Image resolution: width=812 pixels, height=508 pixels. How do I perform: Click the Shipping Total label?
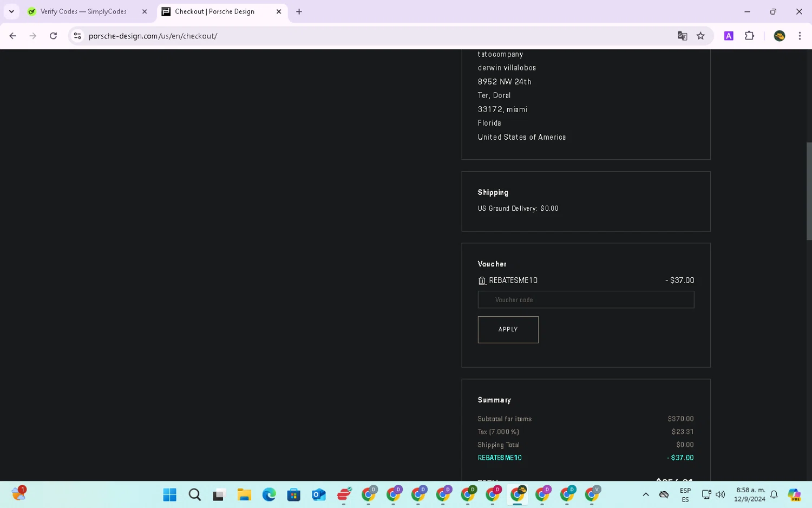click(x=499, y=445)
